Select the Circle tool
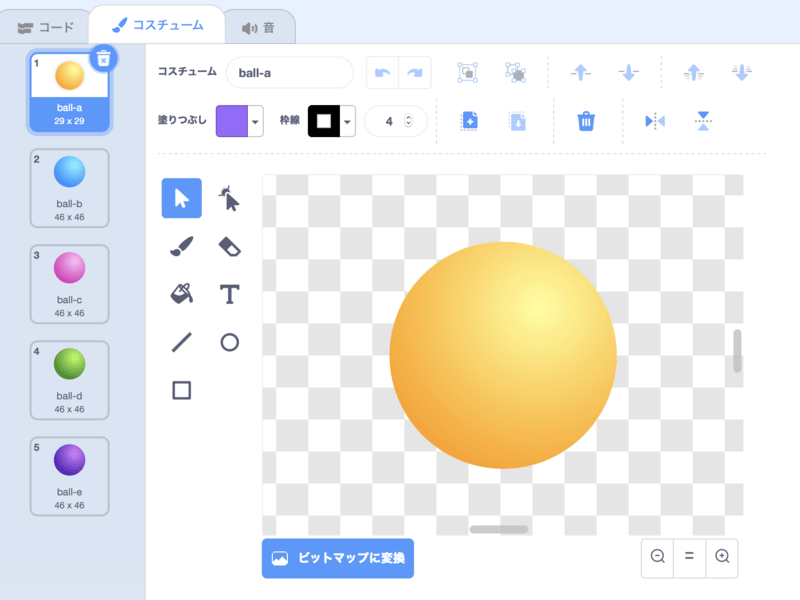800x600 pixels. point(230,342)
